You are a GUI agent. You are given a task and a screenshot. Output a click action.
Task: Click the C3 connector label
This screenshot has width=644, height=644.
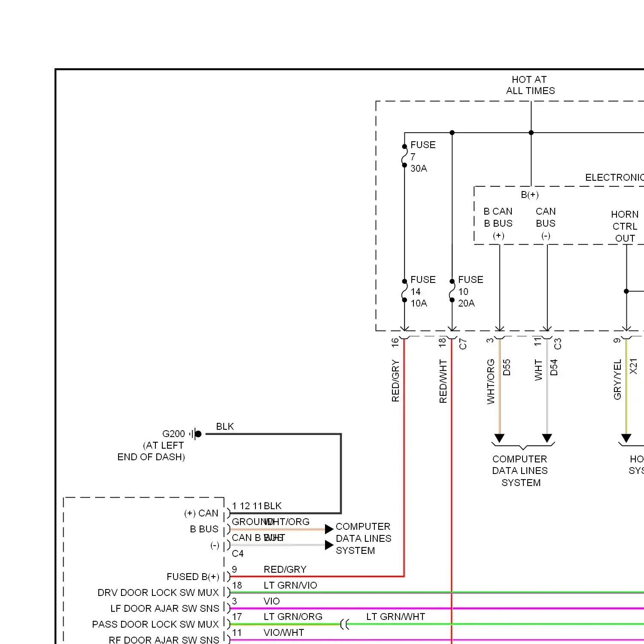[557, 344]
